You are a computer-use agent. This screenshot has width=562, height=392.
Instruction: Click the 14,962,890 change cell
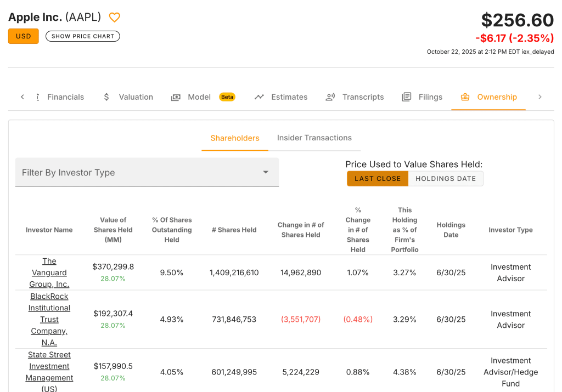301,272
